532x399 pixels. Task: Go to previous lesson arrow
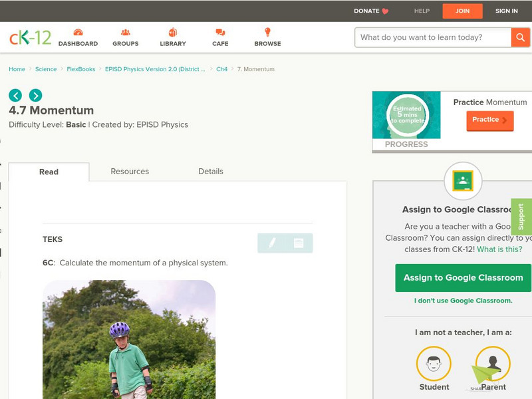pyautogui.click(x=15, y=95)
